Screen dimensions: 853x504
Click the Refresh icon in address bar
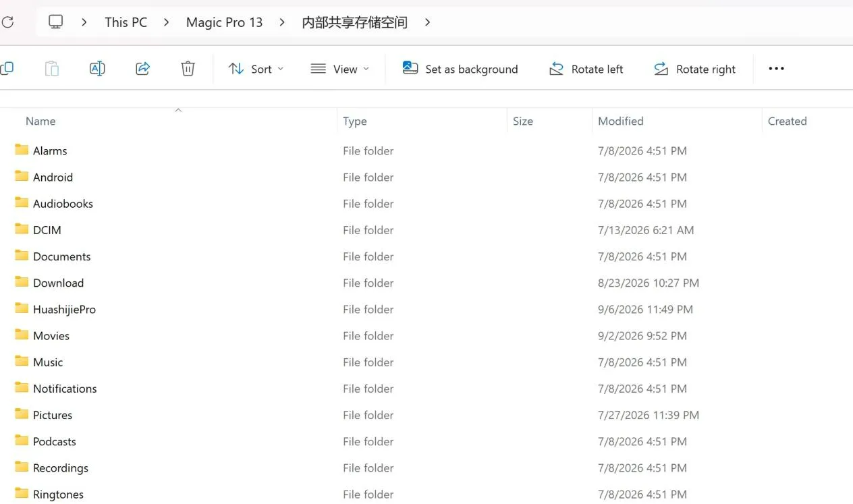click(x=7, y=22)
